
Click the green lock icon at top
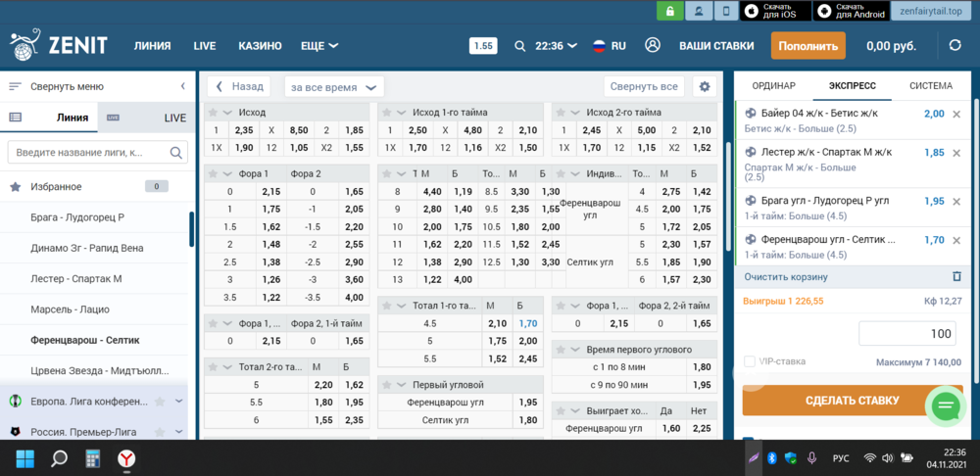[x=669, y=11]
